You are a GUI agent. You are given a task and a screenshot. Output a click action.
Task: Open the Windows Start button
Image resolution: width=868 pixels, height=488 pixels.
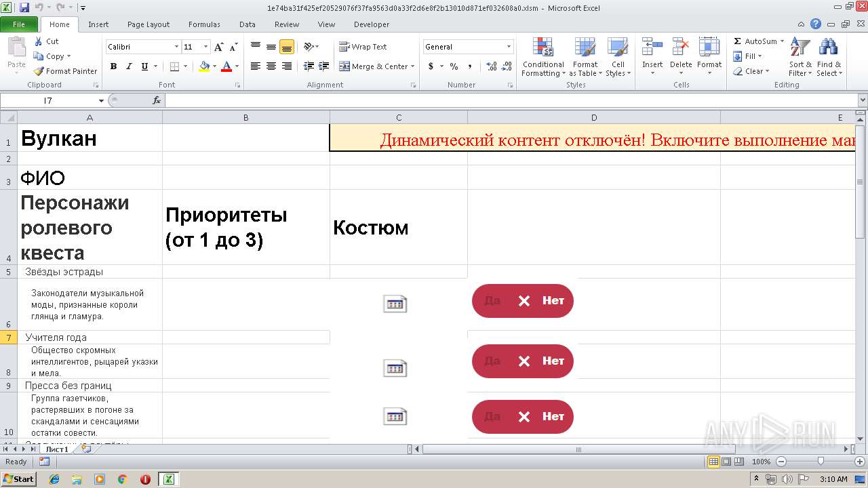19,479
